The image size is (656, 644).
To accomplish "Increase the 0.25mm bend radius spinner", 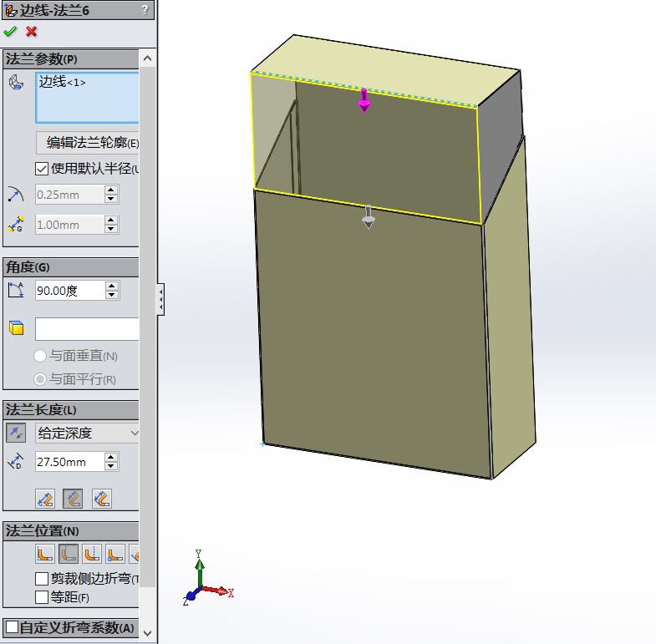I will [x=111, y=190].
